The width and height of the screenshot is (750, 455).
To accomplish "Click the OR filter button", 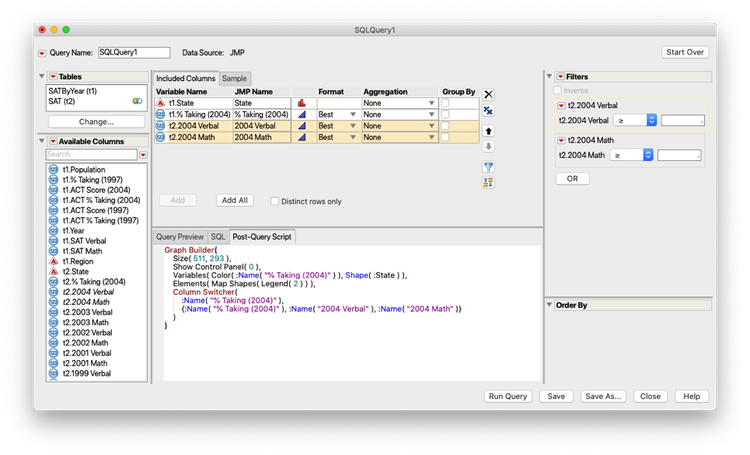I will pyautogui.click(x=573, y=179).
